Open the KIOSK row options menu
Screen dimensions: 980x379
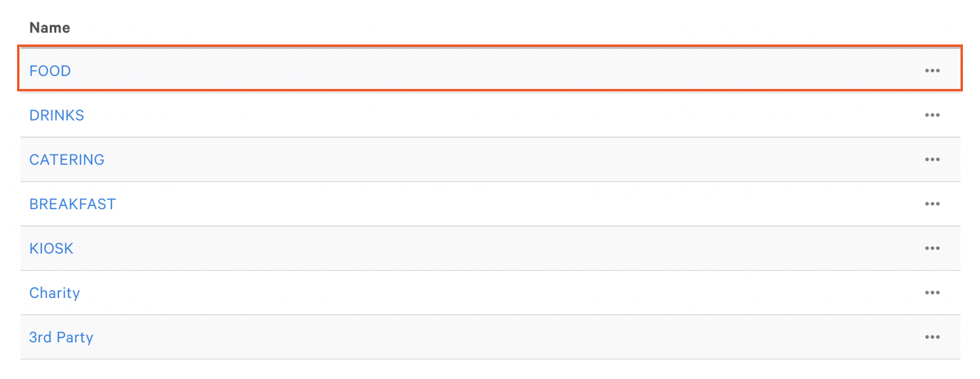(x=932, y=248)
